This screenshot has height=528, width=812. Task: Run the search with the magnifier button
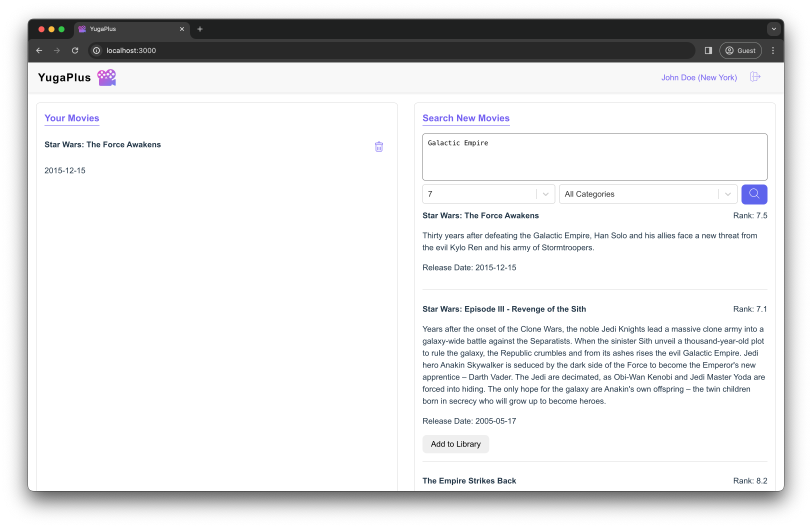754,194
